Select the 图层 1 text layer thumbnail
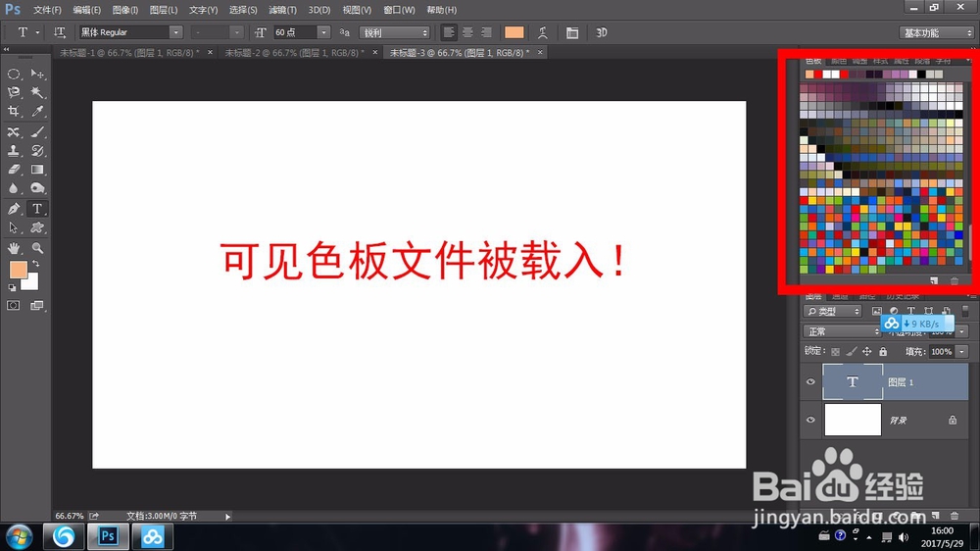980x551 pixels. click(853, 382)
